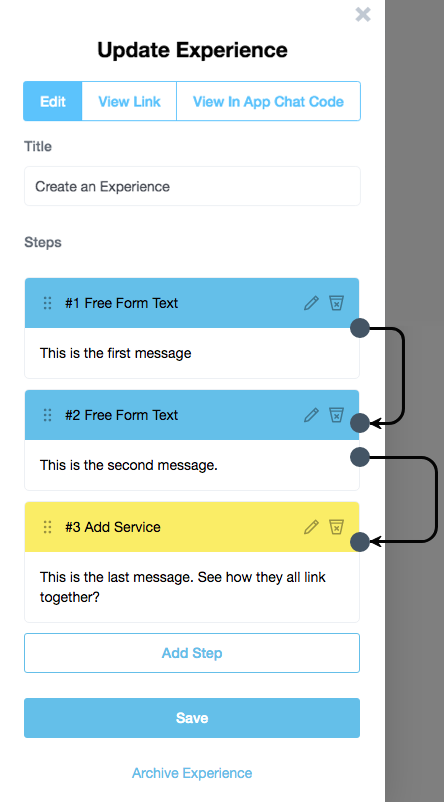
Task: Switch to the Edit tab
Action: point(53,101)
